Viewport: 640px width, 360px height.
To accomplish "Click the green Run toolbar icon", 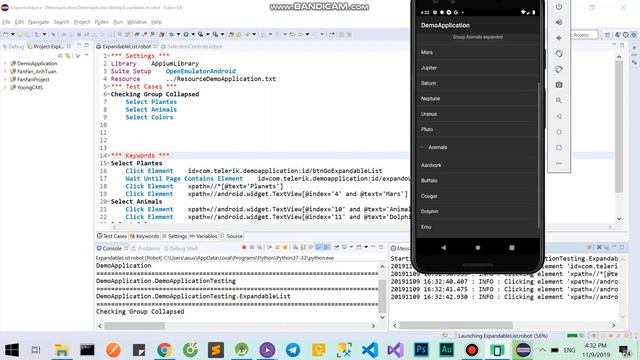I will (186, 35).
